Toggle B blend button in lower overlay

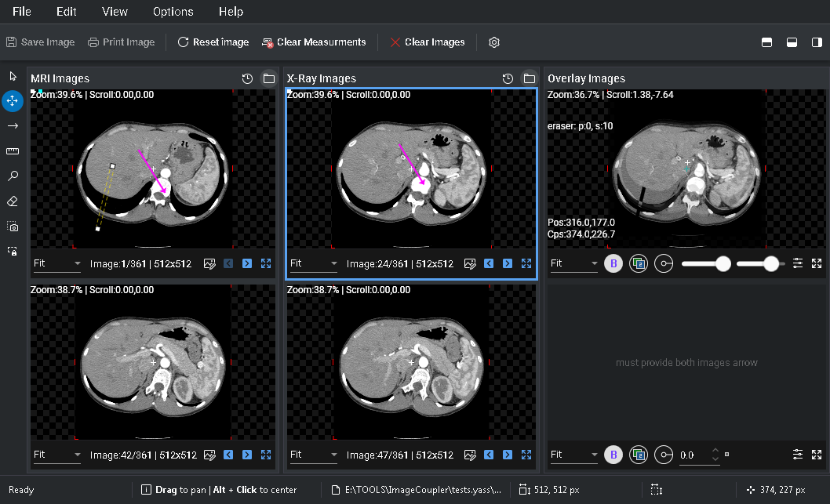tap(613, 455)
